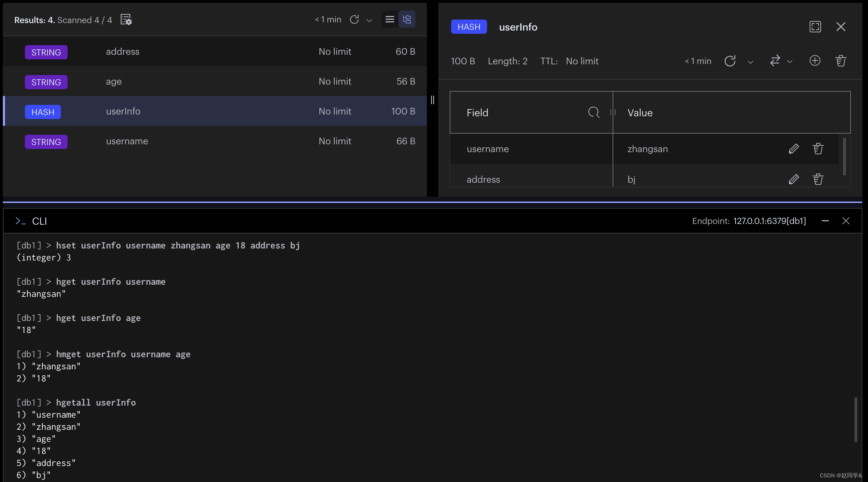Add a new field to userInfo
The image size is (868, 482).
click(x=815, y=61)
